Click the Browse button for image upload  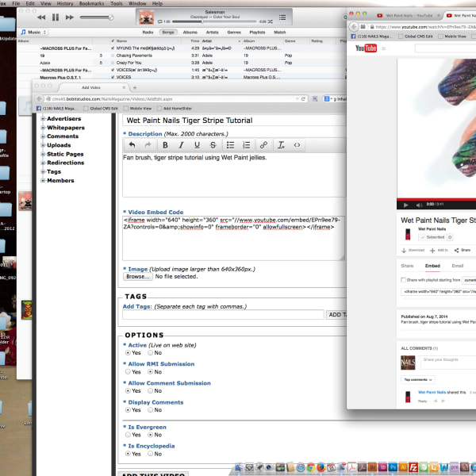pyautogui.click(x=138, y=277)
